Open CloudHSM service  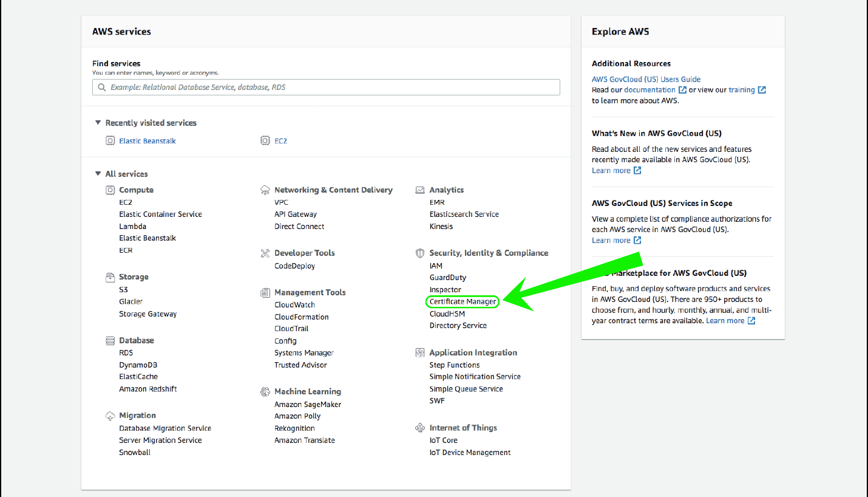coord(447,314)
